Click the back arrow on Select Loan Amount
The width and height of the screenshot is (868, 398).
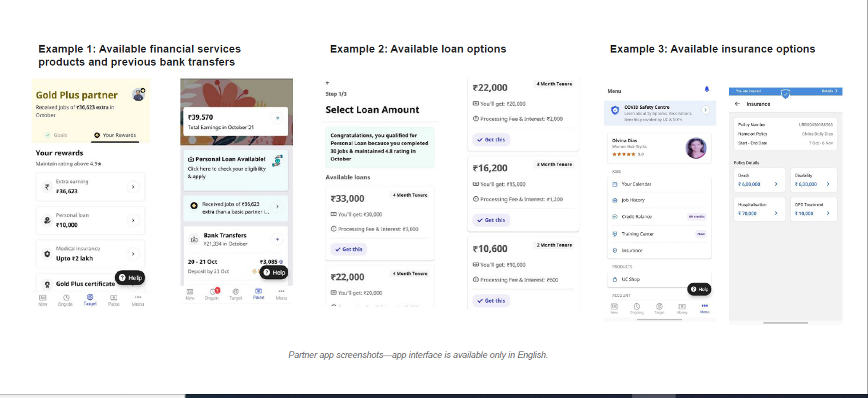tap(327, 82)
